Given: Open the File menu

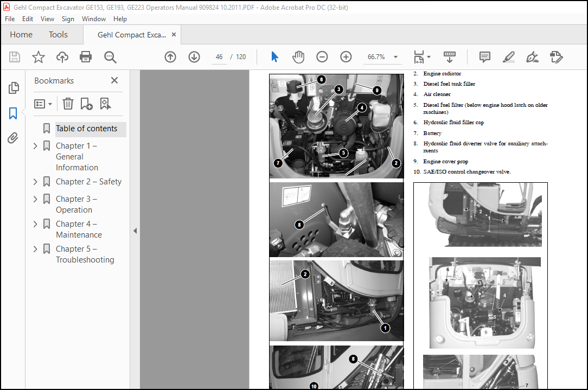Looking at the screenshot, I should 10,19.
